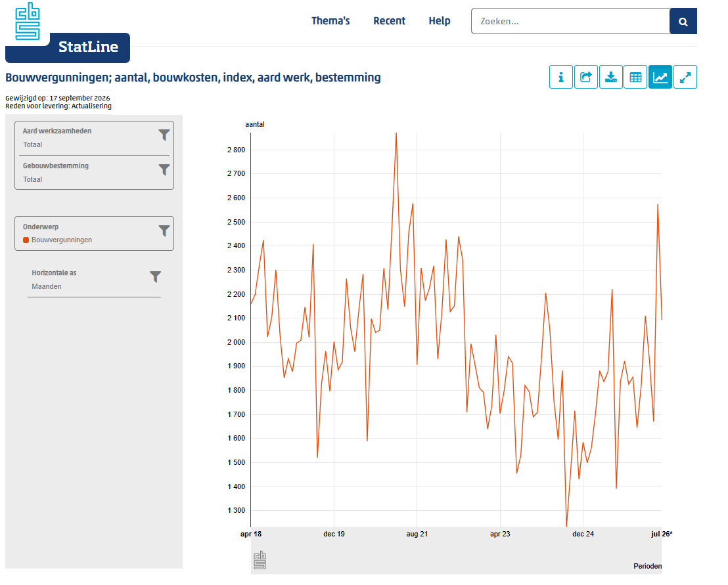728x585 pixels.
Task: Click the orange Bouwvergunningen legend swatch
Action: coord(26,240)
